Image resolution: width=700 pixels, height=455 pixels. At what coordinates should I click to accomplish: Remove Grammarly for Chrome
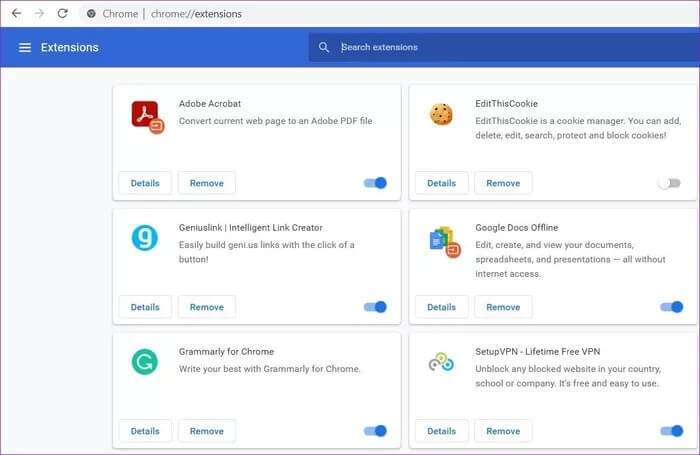coord(207,431)
